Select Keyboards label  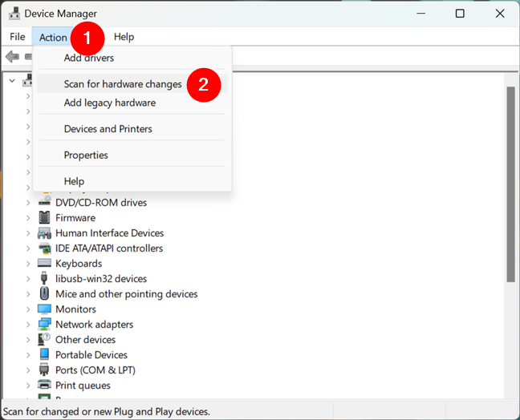[79, 264]
